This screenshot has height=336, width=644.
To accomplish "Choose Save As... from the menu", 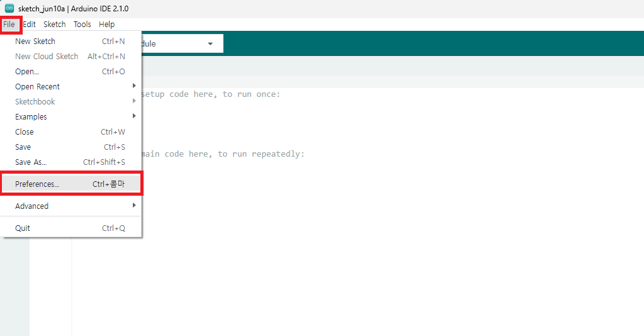I will [71, 162].
